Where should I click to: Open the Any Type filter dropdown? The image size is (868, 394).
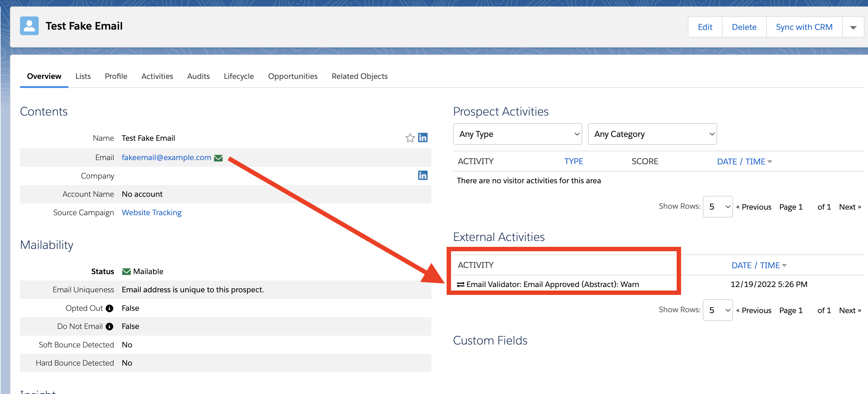coord(517,134)
